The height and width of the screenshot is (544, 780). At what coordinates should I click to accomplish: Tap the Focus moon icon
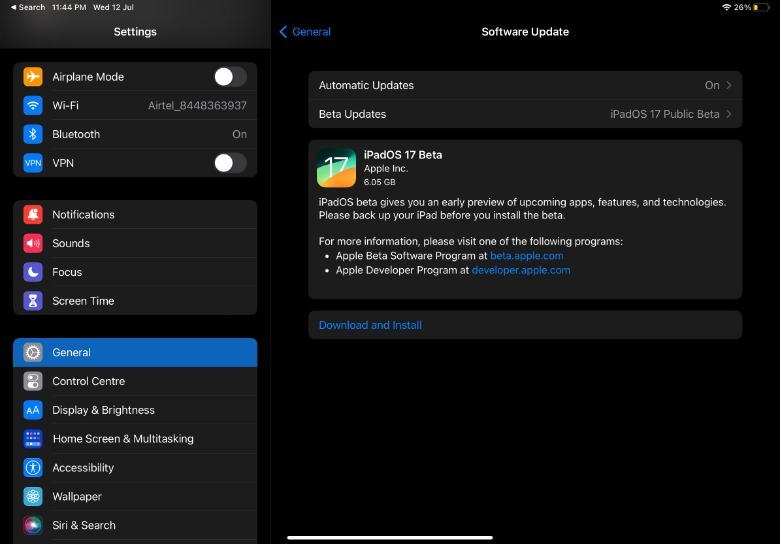[33, 272]
